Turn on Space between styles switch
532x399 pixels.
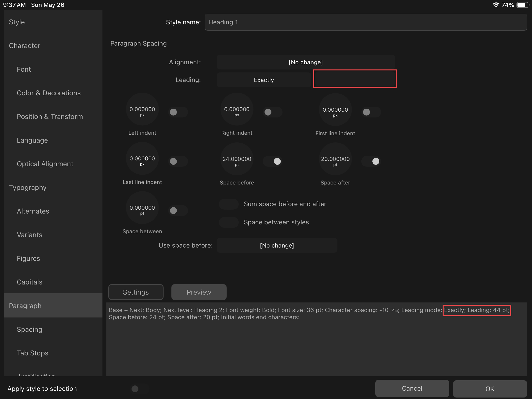pyautogui.click(x=229, y=222)
